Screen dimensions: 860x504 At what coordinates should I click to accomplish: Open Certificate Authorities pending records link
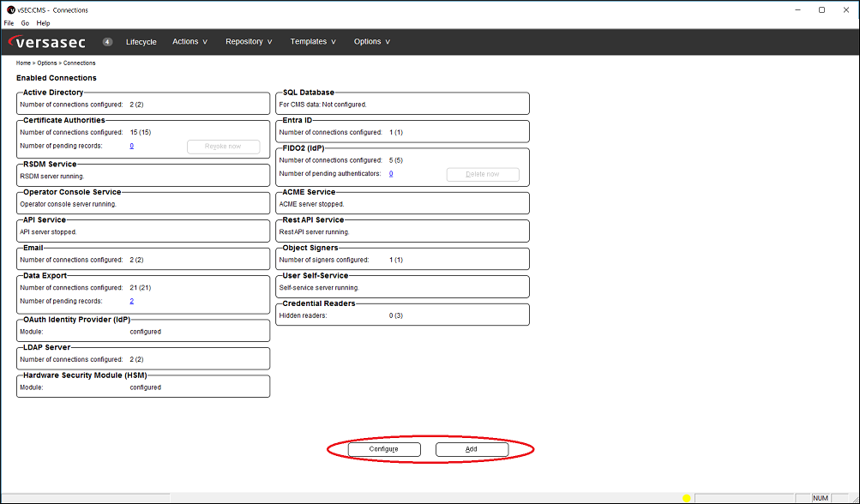132,146
